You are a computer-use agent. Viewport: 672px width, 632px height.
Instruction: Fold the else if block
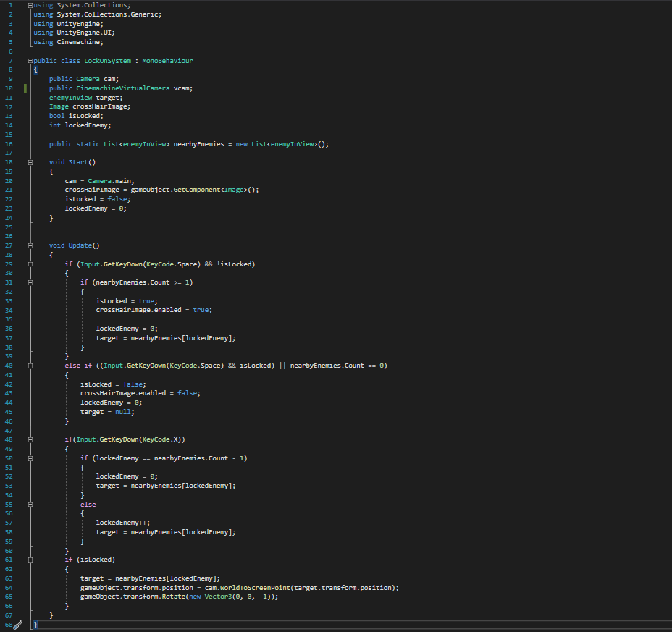pyautogui.click(x=30, y=366)
